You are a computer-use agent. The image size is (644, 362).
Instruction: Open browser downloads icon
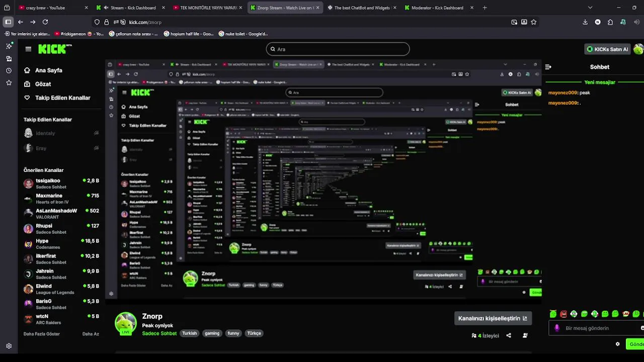tap(585, 22)
